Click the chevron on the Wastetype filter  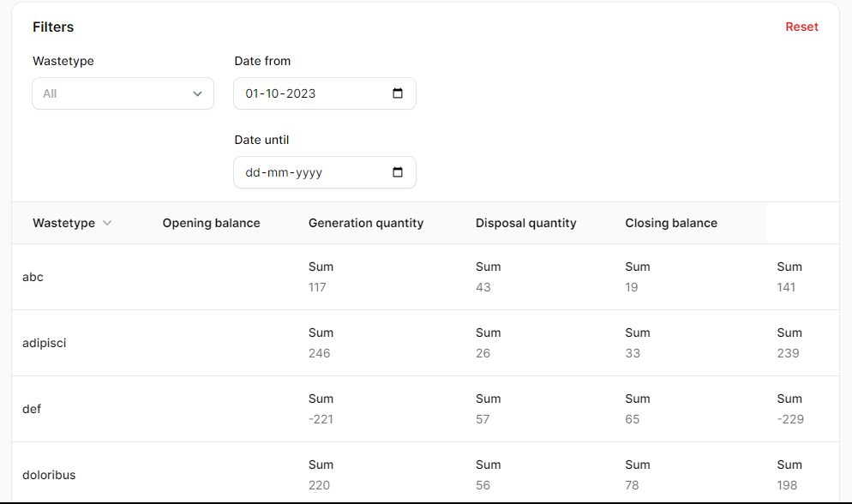pyautogui.click(x=198, y=93)
